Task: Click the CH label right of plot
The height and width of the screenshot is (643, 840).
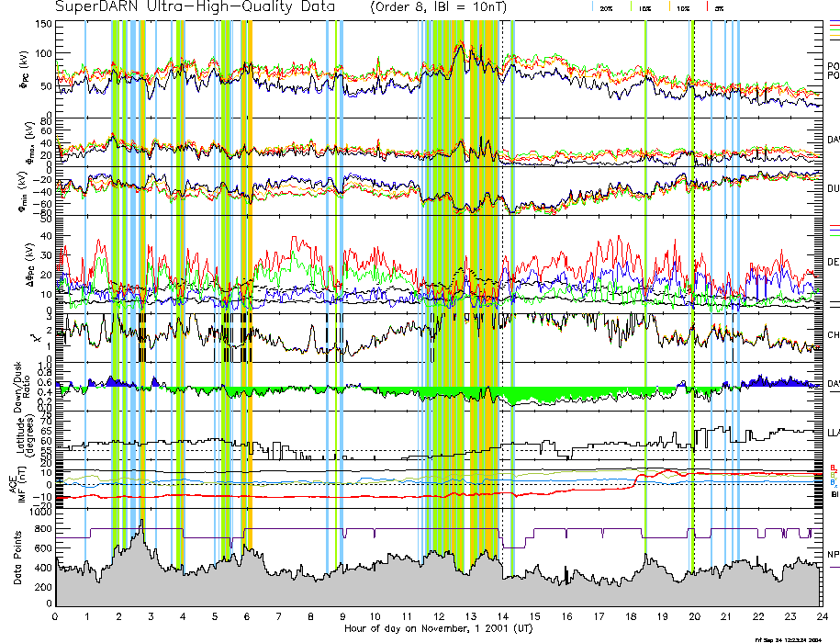Action: 833,335
